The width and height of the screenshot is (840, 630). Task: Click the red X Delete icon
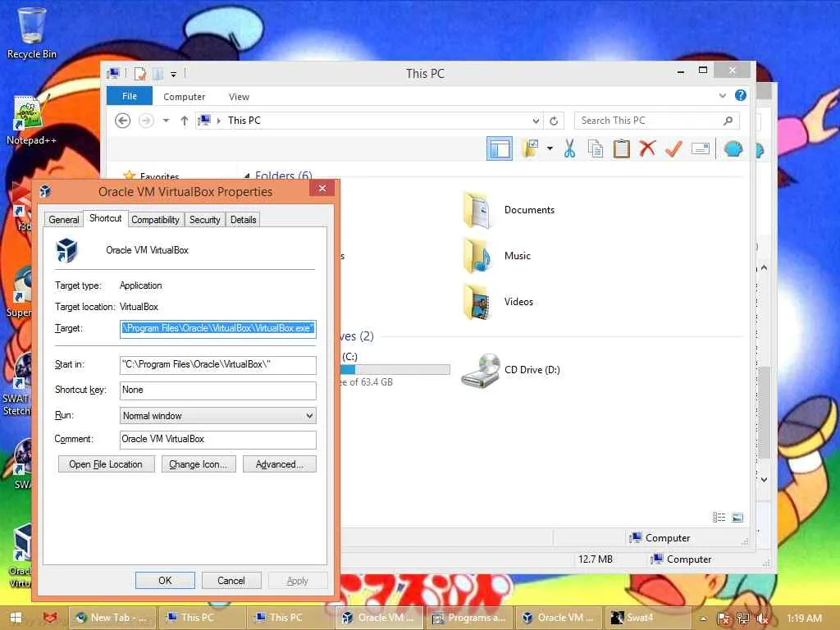pyautogui.click(x=647, y=148)
